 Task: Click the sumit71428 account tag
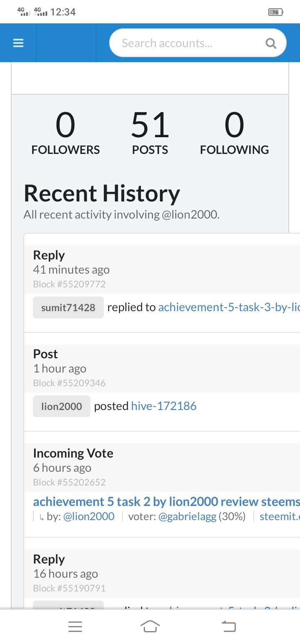[68, 308]
